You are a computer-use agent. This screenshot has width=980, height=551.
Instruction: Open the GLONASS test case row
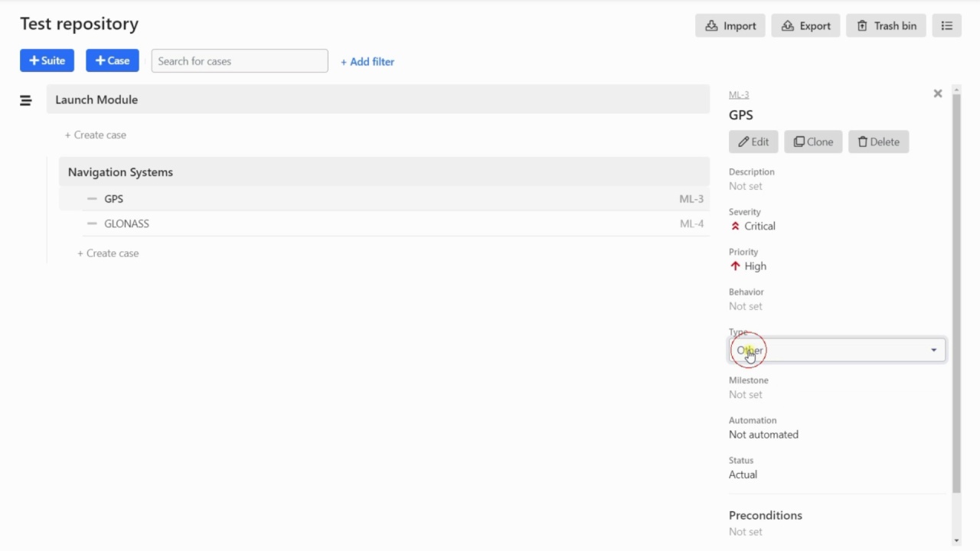396,223
